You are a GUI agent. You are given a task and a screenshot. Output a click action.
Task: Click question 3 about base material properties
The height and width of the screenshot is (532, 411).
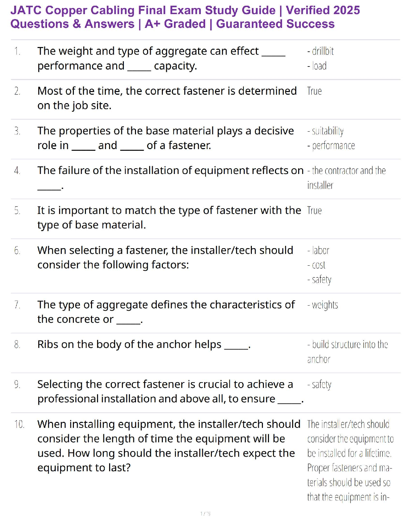pyautogui.click(x=166, y=138)
